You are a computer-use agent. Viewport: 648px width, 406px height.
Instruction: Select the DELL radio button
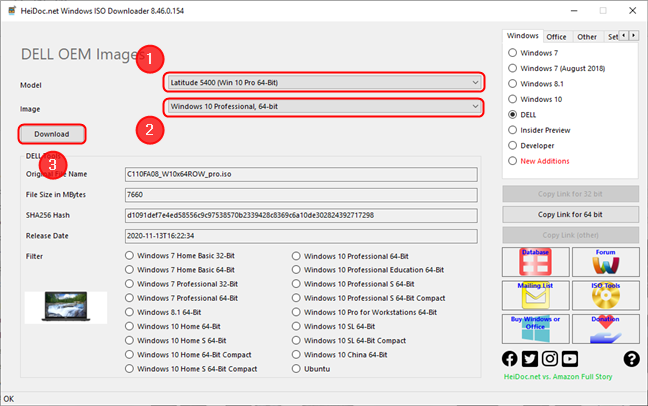tap(512, 115)
